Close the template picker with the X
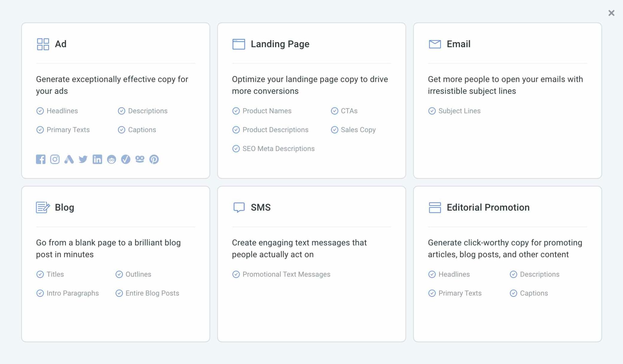This screenshot has height=364, width=623. click(x=611, y=13)
